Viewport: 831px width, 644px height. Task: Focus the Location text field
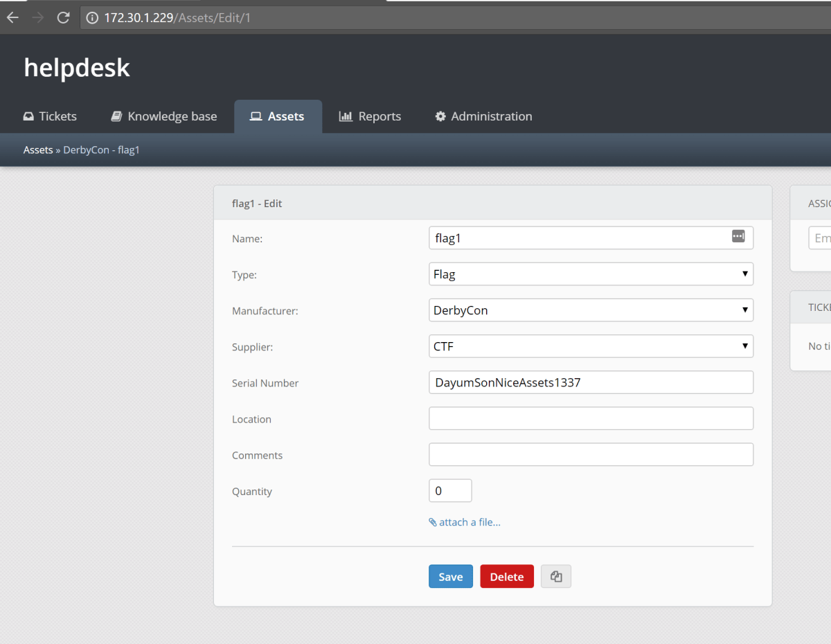coord(591,418)
